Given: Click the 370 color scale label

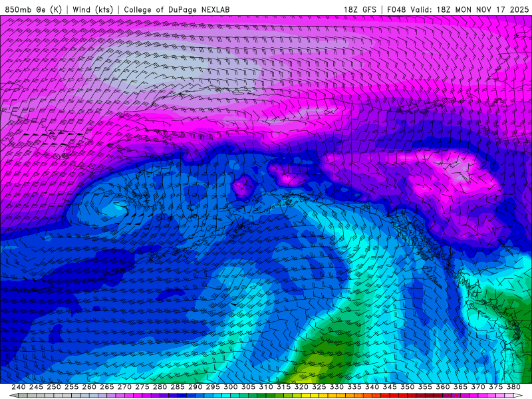Looking at the screenshot, I should pos(478,387).
